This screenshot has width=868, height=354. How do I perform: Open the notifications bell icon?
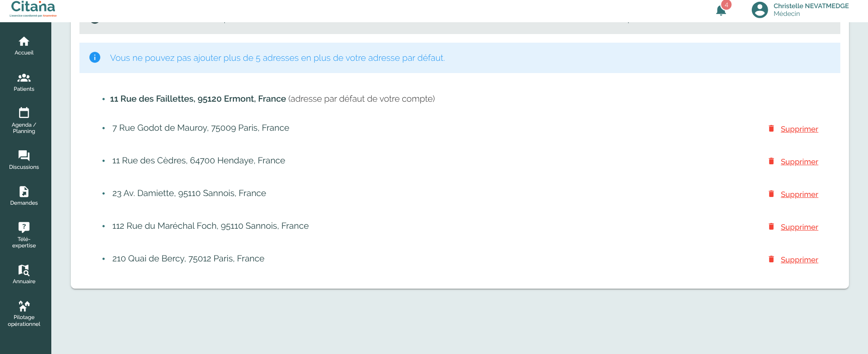[720, 10]
